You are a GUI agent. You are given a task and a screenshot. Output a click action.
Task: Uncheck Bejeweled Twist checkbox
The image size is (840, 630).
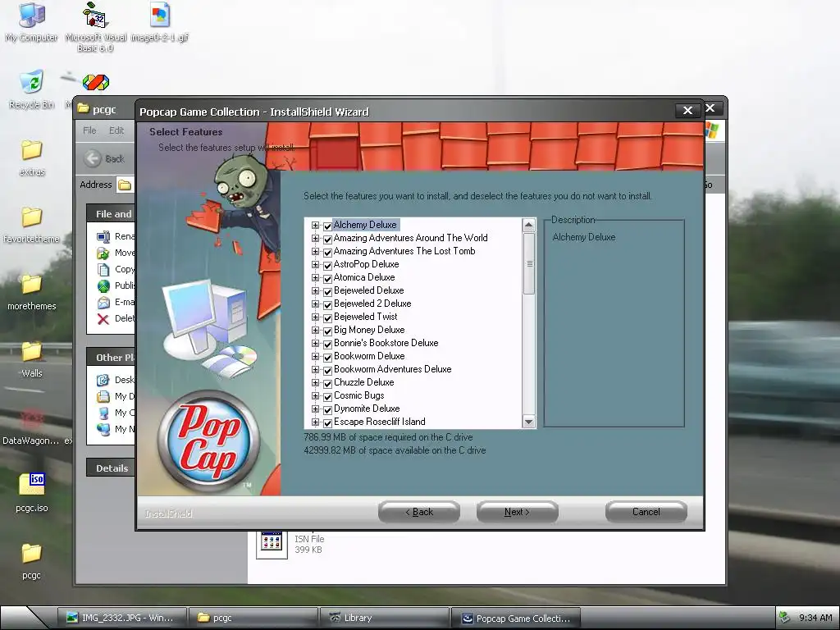pyautogui.click(x=327, y=317)
